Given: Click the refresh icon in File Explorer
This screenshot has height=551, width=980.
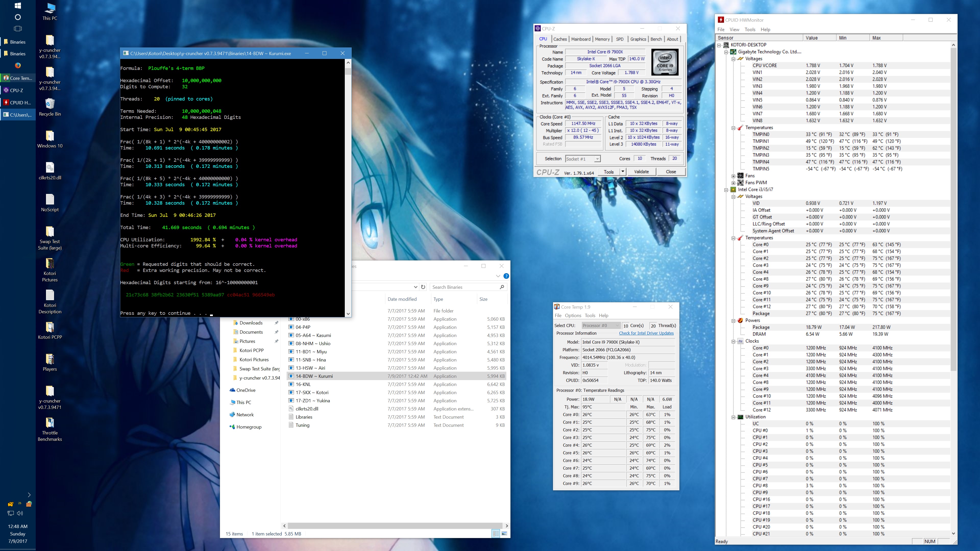Looking at the screenshot, I should (x=423, y=287).
